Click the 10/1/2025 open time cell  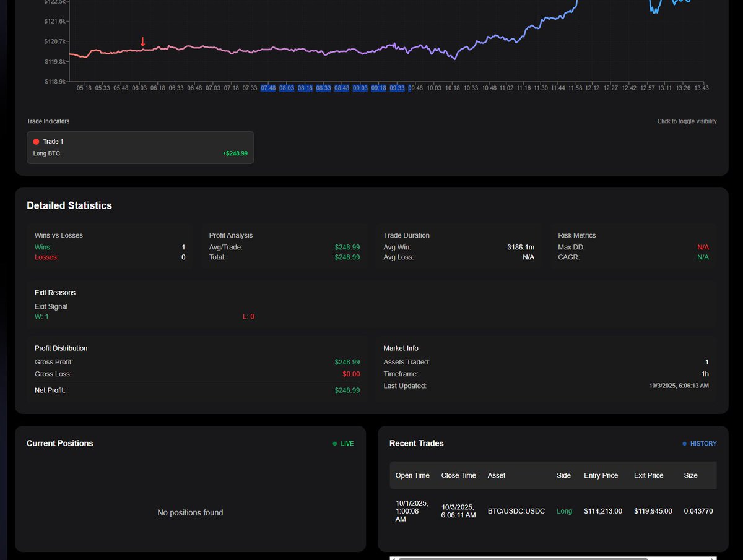412,511
